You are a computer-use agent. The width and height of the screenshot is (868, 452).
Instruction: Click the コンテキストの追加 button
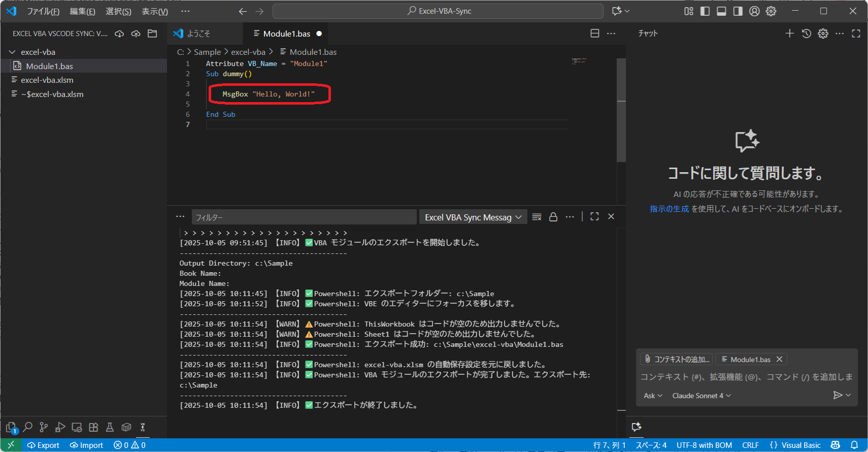click(677, 359)
